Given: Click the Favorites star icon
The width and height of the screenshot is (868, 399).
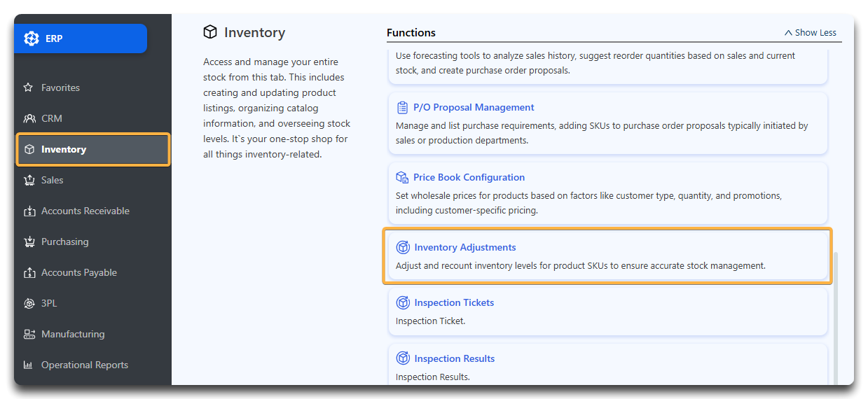Looking at the screenshot, I should (x=29, y=87).
